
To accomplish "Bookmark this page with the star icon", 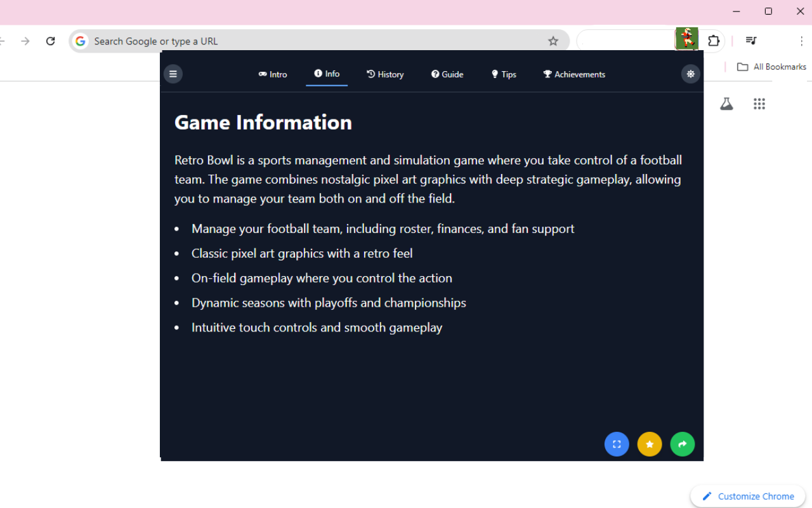I will 553,41.
